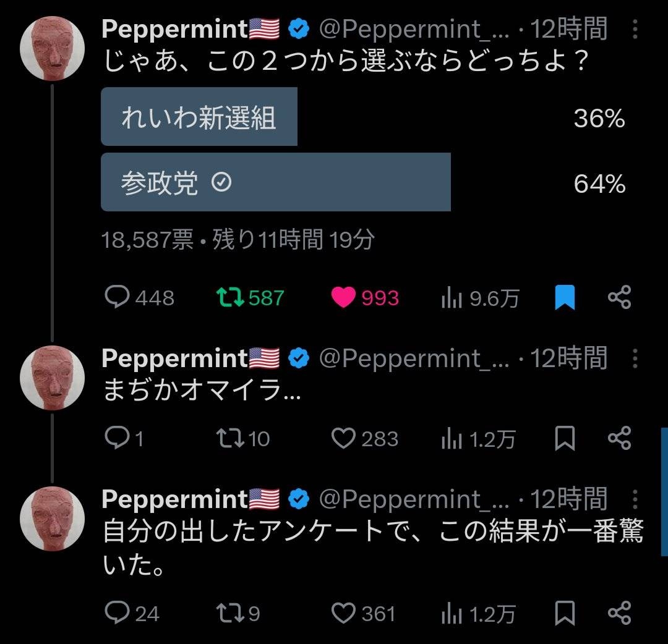Bookmark the まぢかオマイラ tweet
668x644 pixels.
565,439
